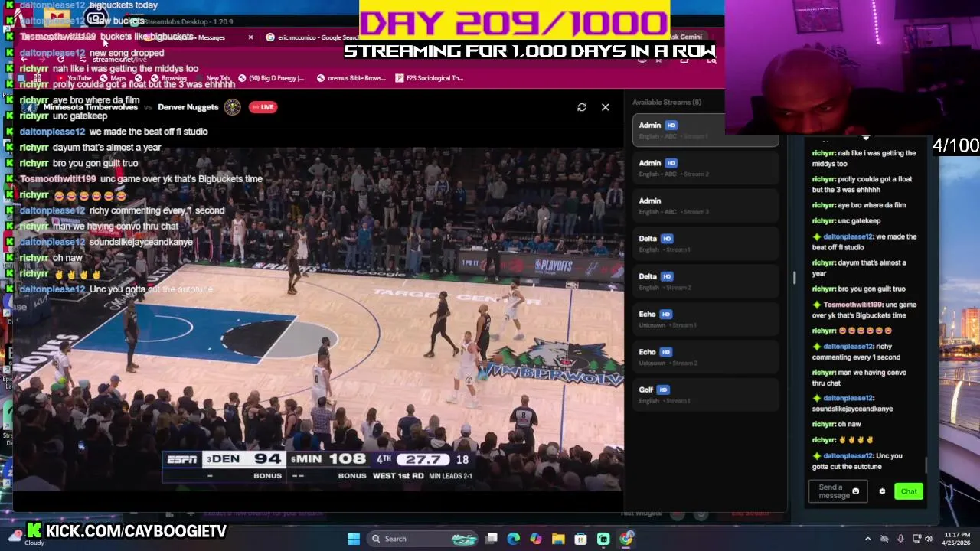Open the Maps bookmark

point(113,78)
